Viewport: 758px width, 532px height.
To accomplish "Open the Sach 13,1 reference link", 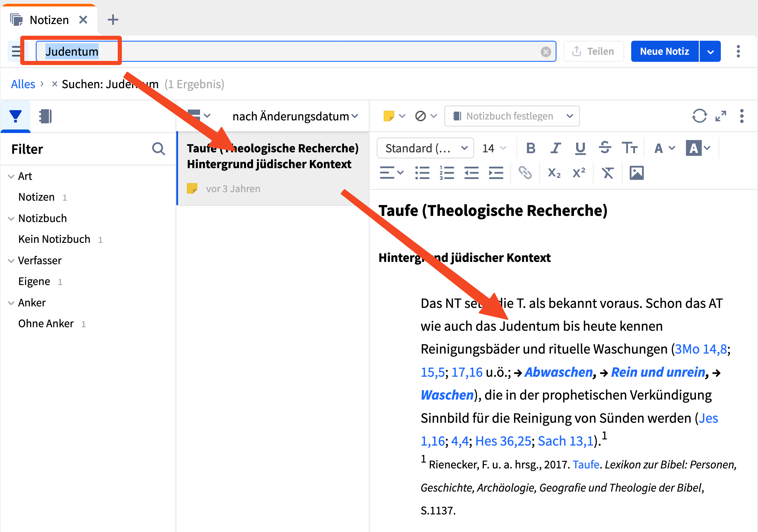I will click(566, 441).
